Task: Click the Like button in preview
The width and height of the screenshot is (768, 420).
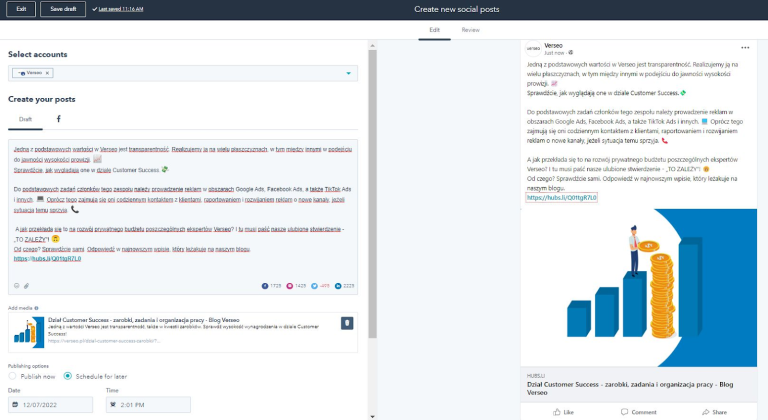Action: click(x=563, y=412)
